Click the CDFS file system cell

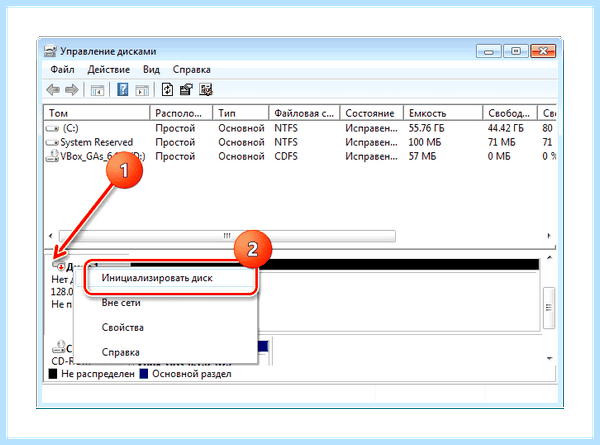[286, 156]
